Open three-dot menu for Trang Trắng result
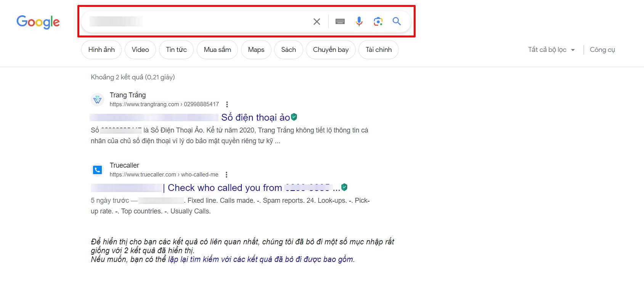The image size is (644, 299). click(227, 104)
